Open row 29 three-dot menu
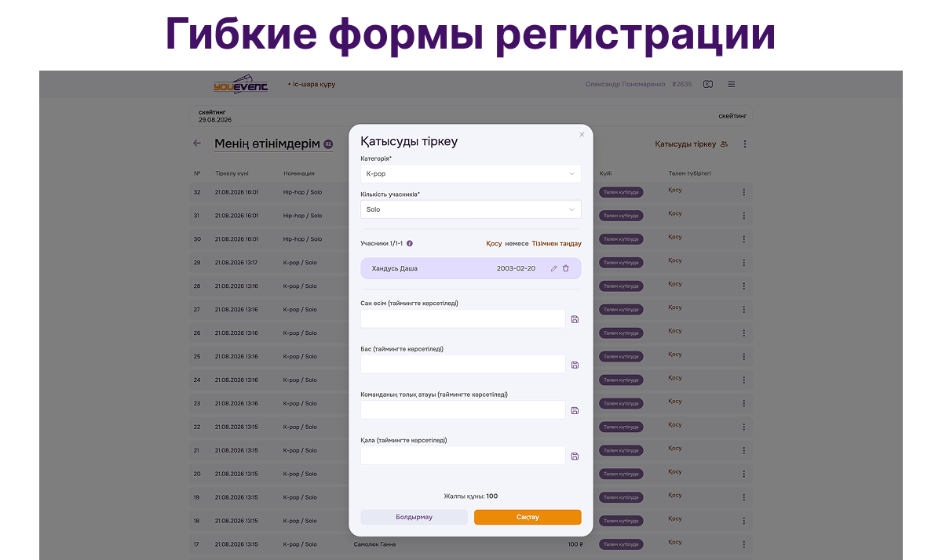Viewport: 942px width, 560px height. coord(744,263)
